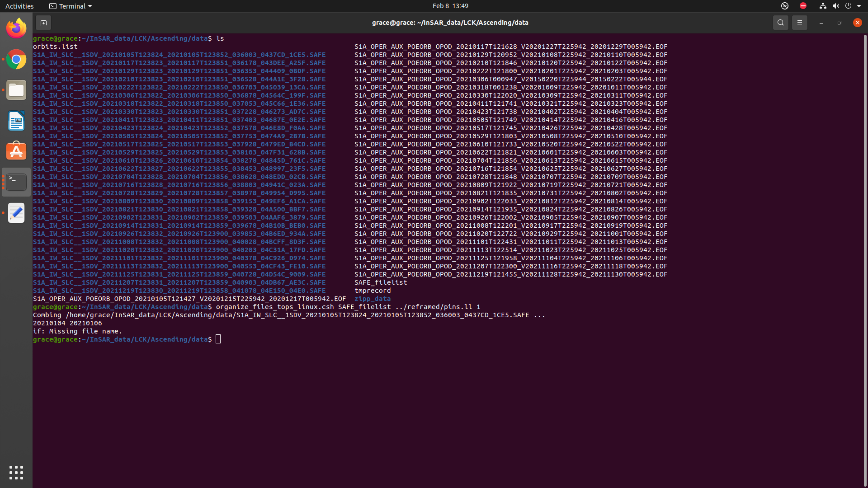Image resolution: width=868 pixels, height=488 pixels.
Task: Open the terminal search tool
Action: [781, 22]
